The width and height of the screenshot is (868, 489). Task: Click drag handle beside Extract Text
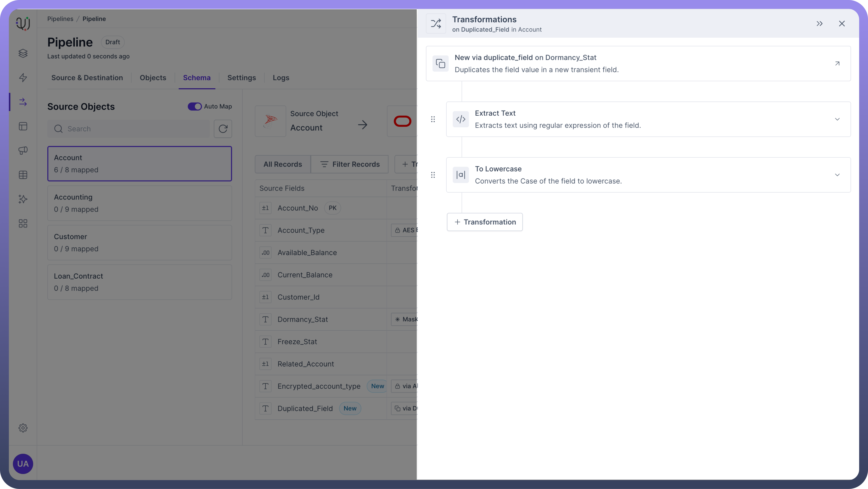[433, 119]
